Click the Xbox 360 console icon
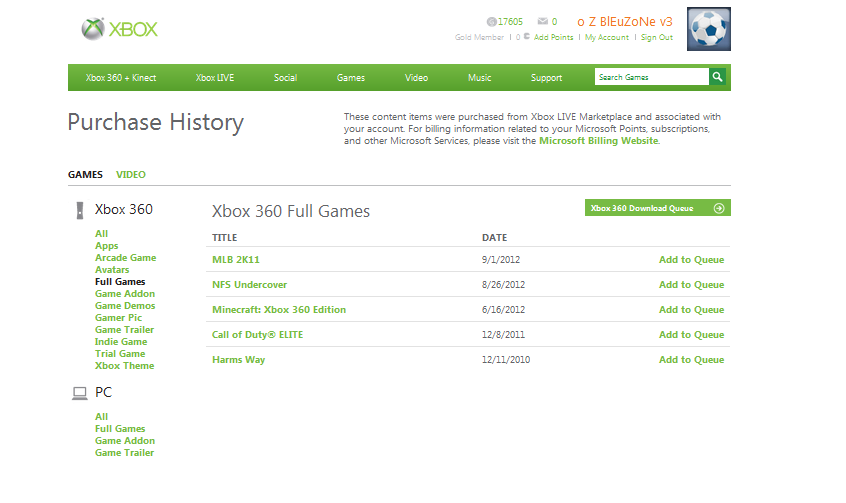Screen dimensions: 846x503 80,210
